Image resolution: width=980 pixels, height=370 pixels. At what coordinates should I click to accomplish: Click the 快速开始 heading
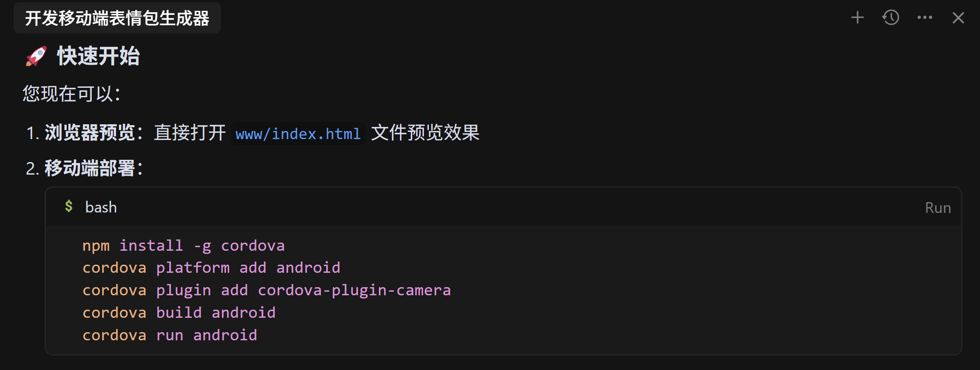click(x=98, y=56)
